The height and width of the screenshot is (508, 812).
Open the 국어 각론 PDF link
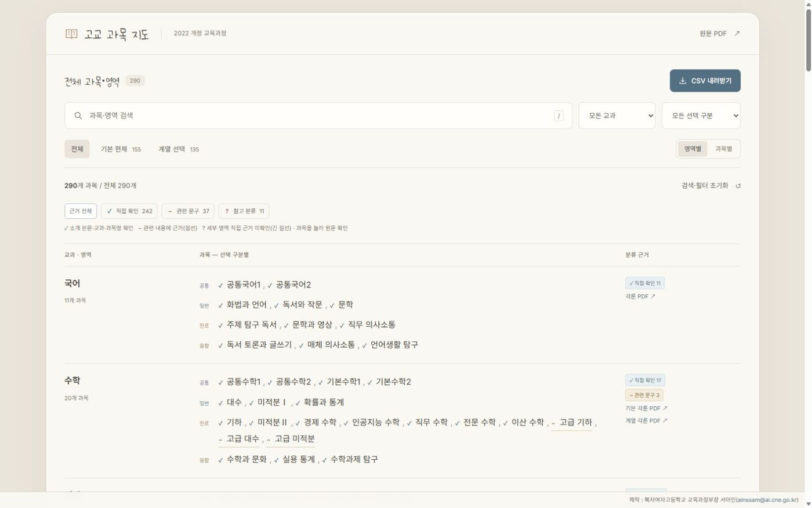coord(640,297)
